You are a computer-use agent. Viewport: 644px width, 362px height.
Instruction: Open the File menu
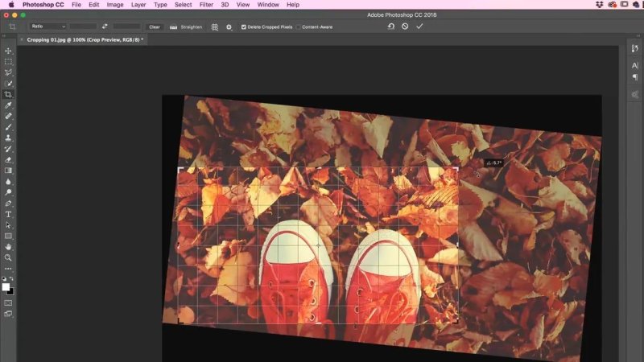[76, 5]
